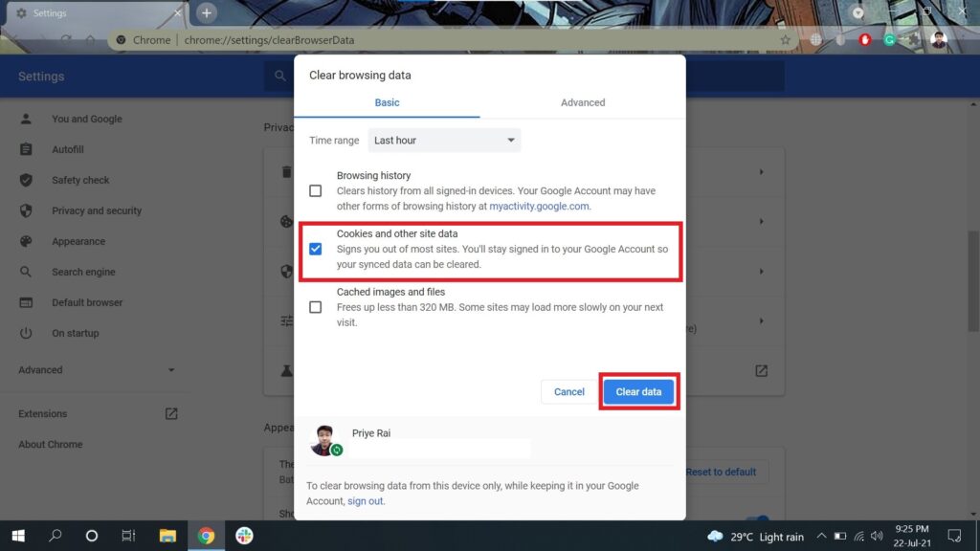Click the sign out link
The width and height of the screenshot is (980, 551).
(365, 501)
